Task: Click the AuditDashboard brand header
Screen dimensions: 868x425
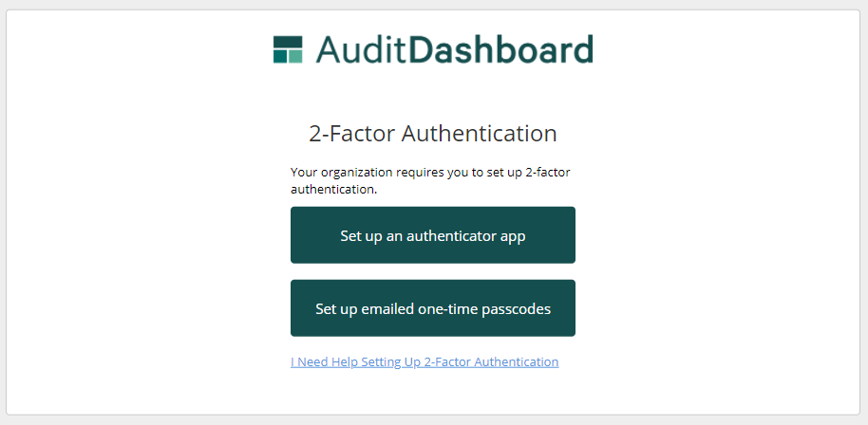Action: [433, 49]
